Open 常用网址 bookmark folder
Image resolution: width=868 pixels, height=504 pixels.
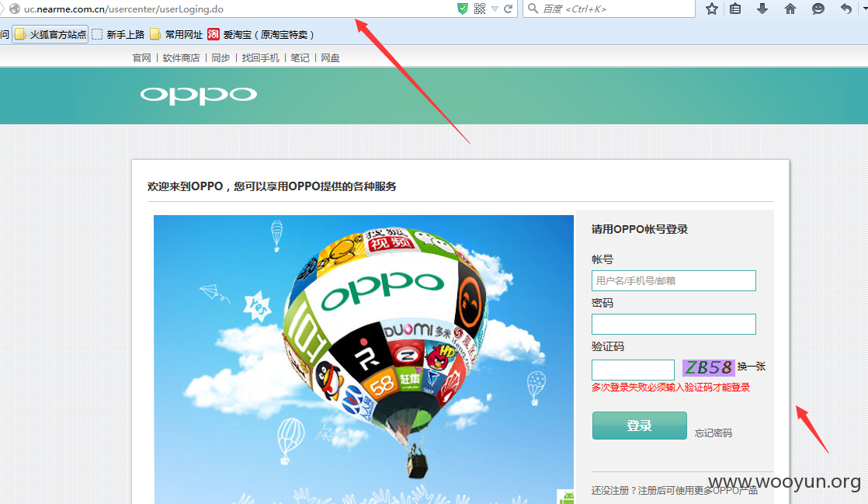[x=176, y=34]
